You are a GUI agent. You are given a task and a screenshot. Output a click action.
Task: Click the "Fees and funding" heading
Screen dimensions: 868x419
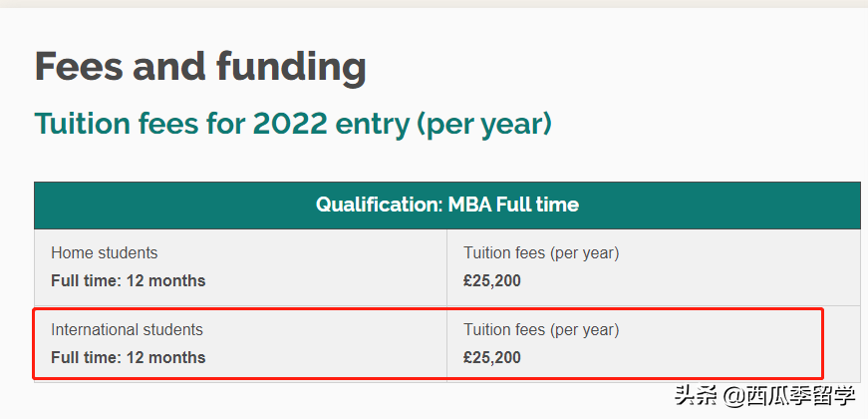point(200,67)
